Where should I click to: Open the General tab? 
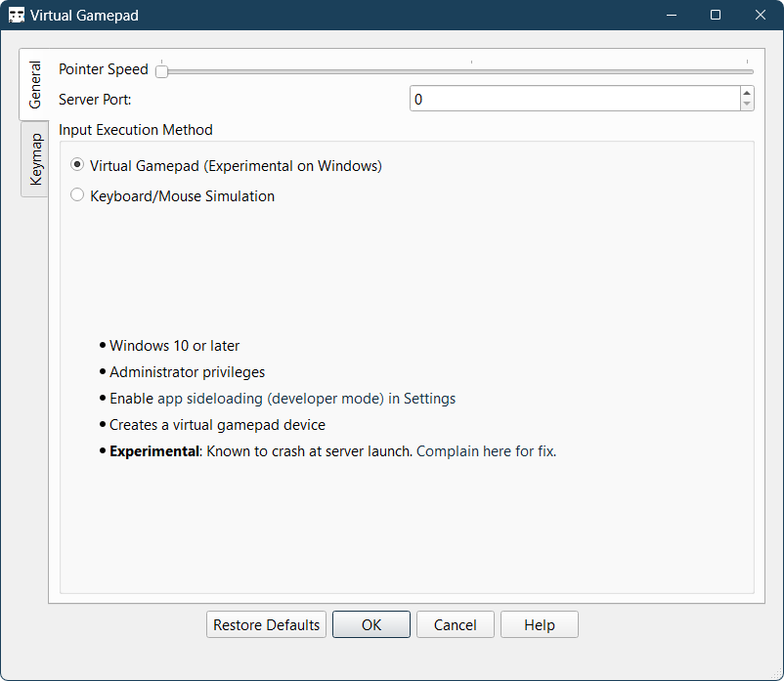[35, 85]
